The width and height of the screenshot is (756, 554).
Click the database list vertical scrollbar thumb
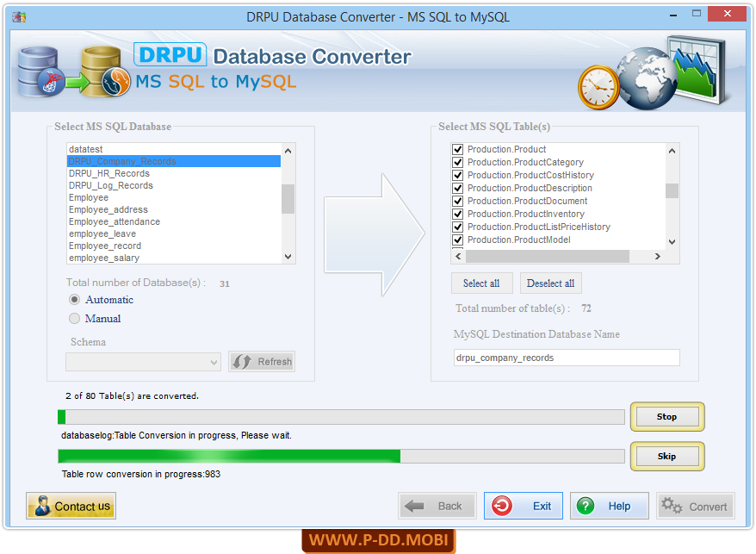[288, 198]
